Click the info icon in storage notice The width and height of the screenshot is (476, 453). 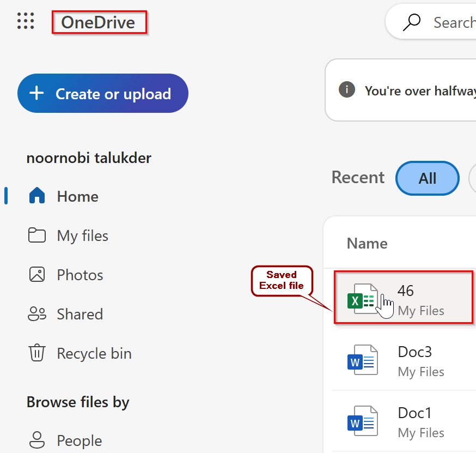click(x=347, y=89)
